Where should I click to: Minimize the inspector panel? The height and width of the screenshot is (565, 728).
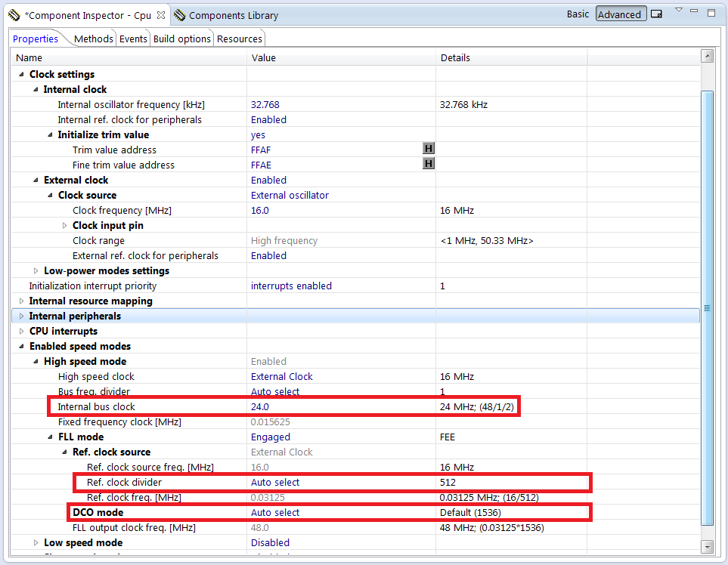point(694,11)
